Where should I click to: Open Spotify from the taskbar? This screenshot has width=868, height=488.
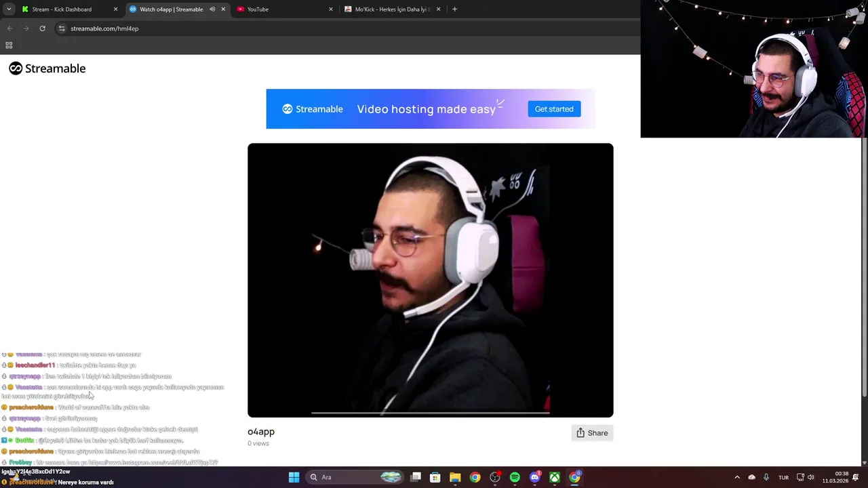pyautogui.click(x=515, y=477)
